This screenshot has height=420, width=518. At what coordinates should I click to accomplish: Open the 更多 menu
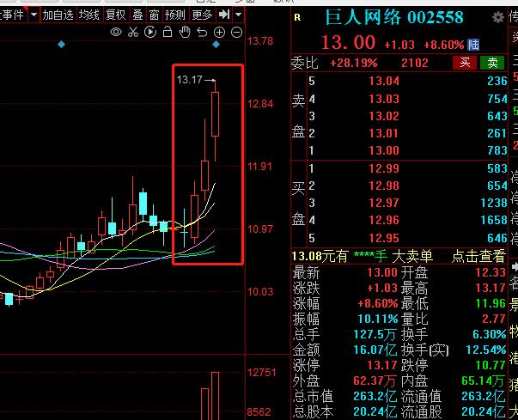[x=202, y=15]
